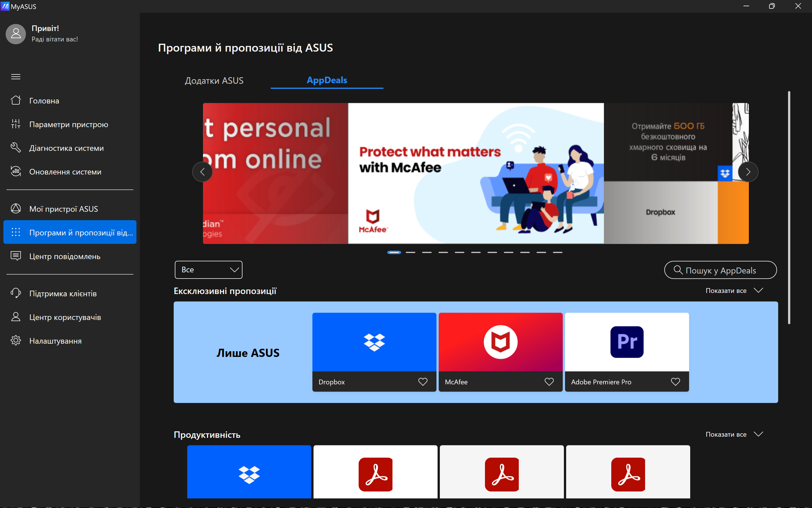Open Головна home icon in sidebar
Screen dimensions: 812x508
(16, 100)
